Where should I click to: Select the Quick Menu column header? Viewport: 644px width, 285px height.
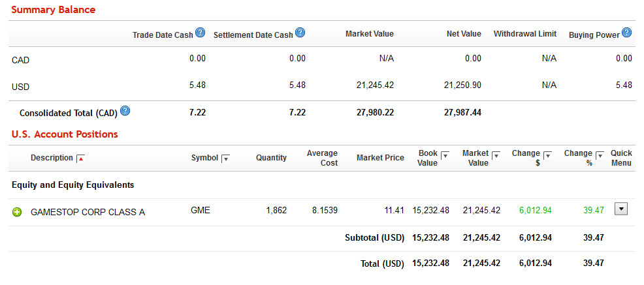coord(621,158)
